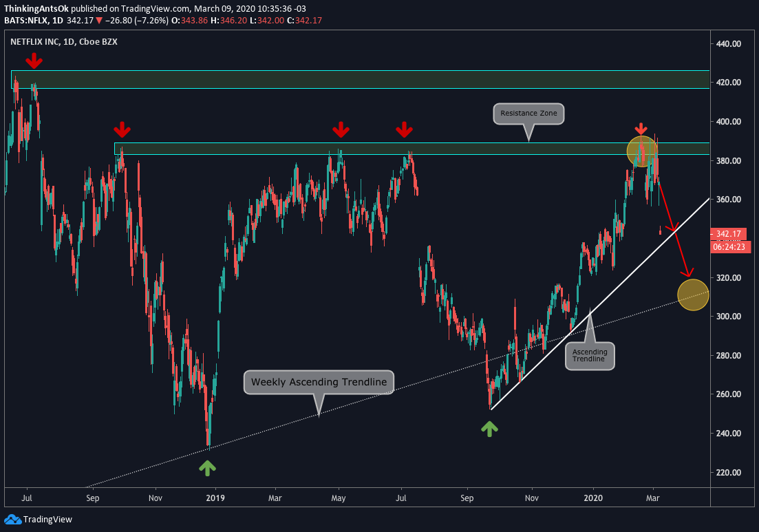Screen dimensions: 759x532
Task: Click the Mar label following 2020 on time axis
Action: click(x=652, y=498)
